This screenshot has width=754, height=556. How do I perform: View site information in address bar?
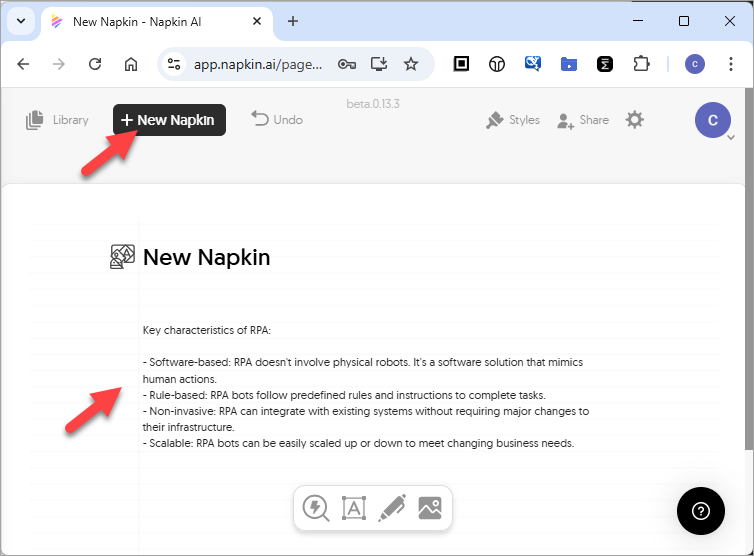click(x=174, y=64)
